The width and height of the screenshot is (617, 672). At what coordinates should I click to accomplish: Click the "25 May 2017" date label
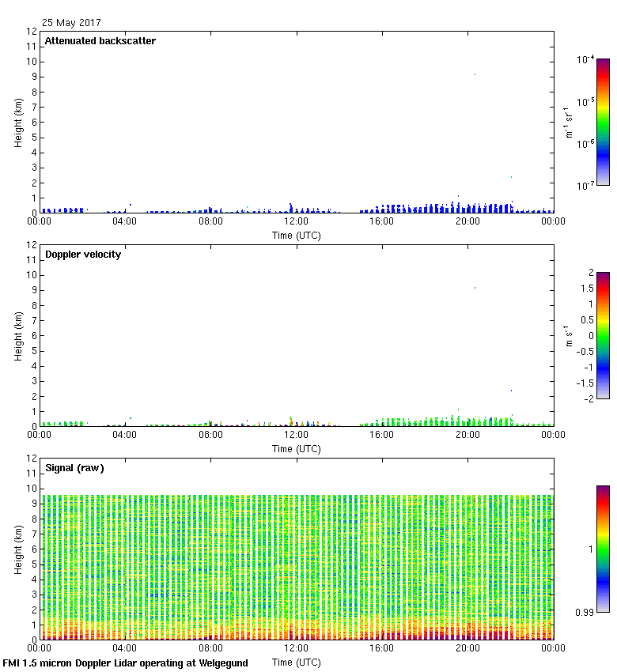pos(71,23)
